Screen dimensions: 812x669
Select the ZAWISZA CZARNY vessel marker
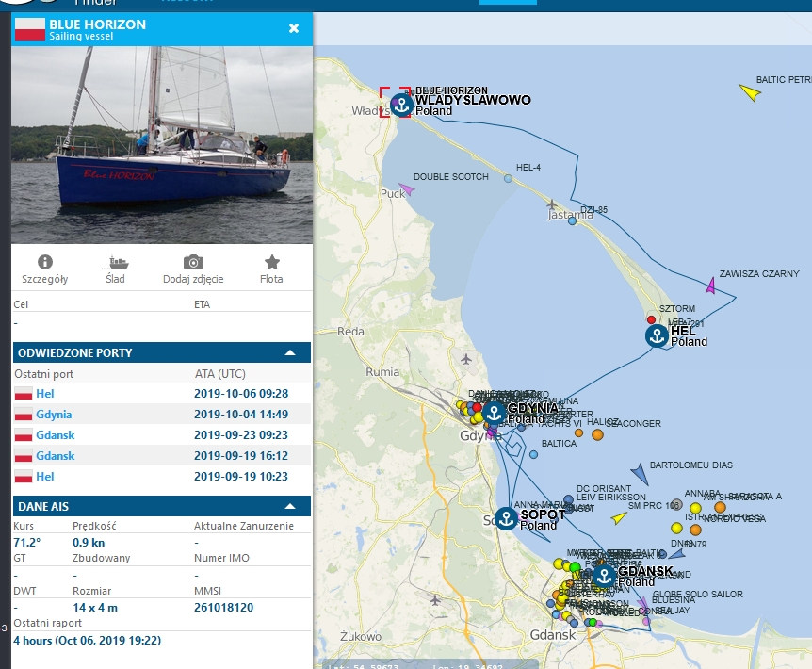pos(711,286)
